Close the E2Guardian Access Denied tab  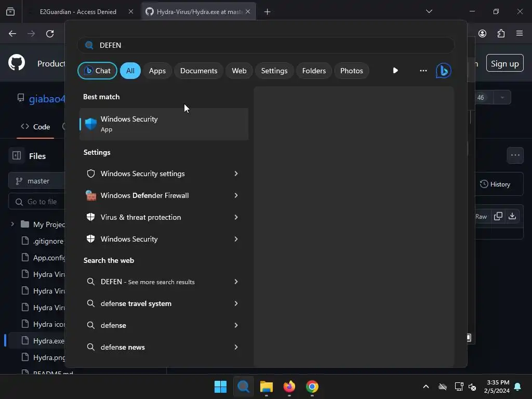click(130, 11)
